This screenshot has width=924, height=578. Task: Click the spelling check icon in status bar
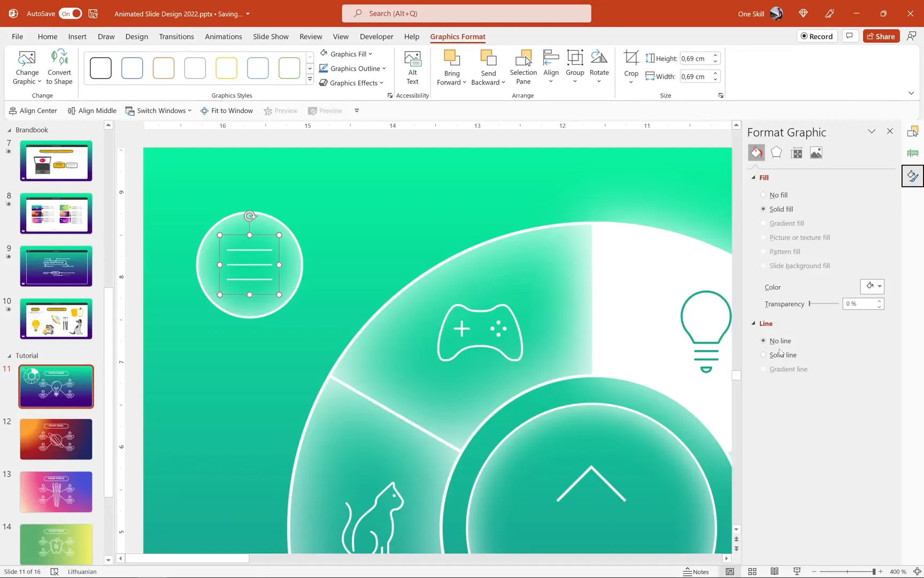[55, 572]
